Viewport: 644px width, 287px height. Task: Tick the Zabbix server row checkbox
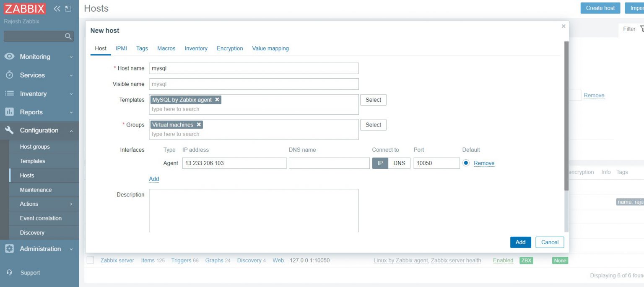coord(90,260)
